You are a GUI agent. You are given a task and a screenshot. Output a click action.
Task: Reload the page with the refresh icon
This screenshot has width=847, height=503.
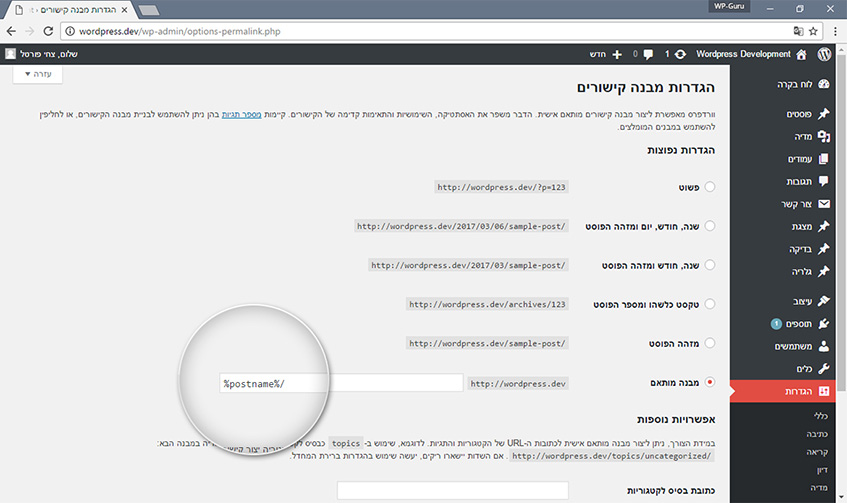(48, 31)
